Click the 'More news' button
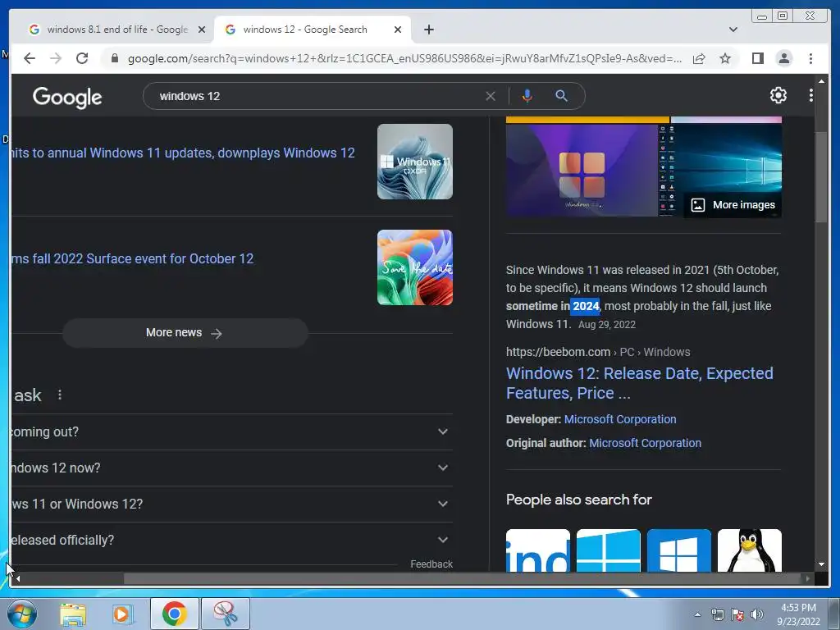 (x=185, y=333)
